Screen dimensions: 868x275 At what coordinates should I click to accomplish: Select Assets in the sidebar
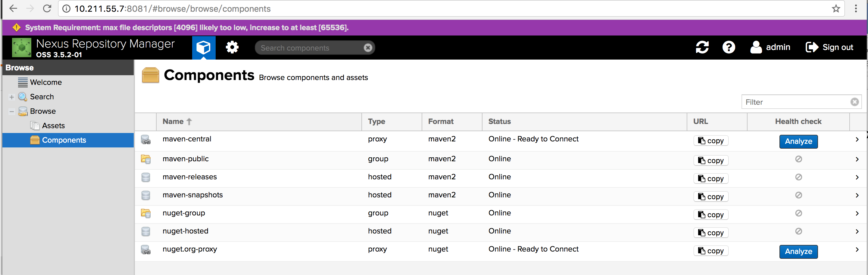[x=53, y=126]
